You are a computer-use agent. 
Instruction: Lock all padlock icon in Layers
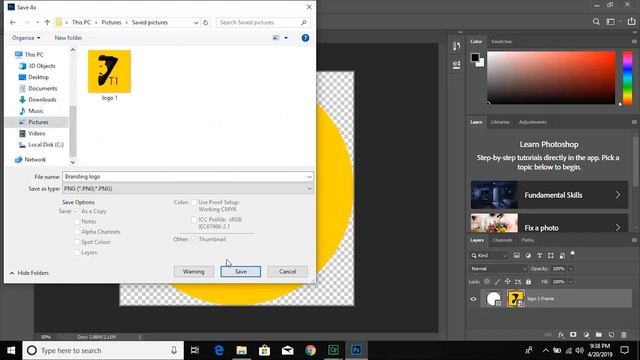(529, 282)
